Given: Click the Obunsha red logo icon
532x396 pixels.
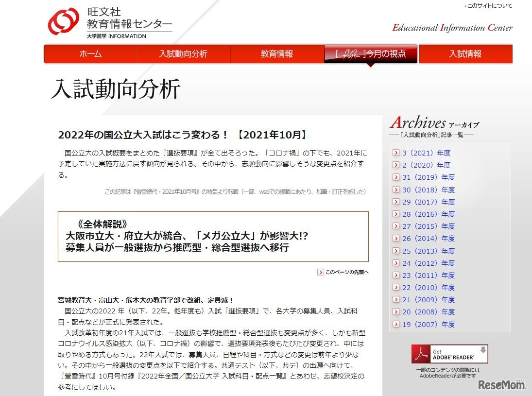Looking at the screenshot, I should coord(62,21).
